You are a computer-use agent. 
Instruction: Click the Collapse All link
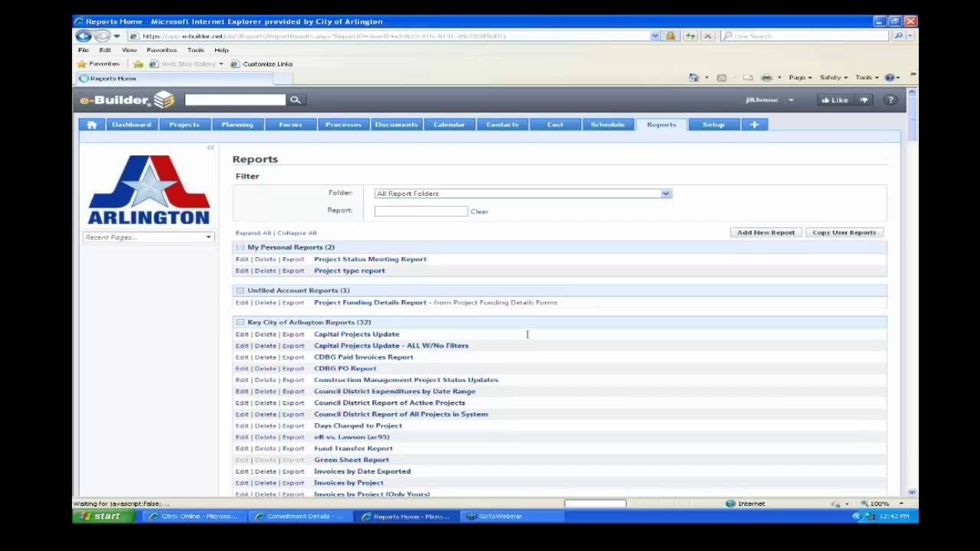[297, 233]
